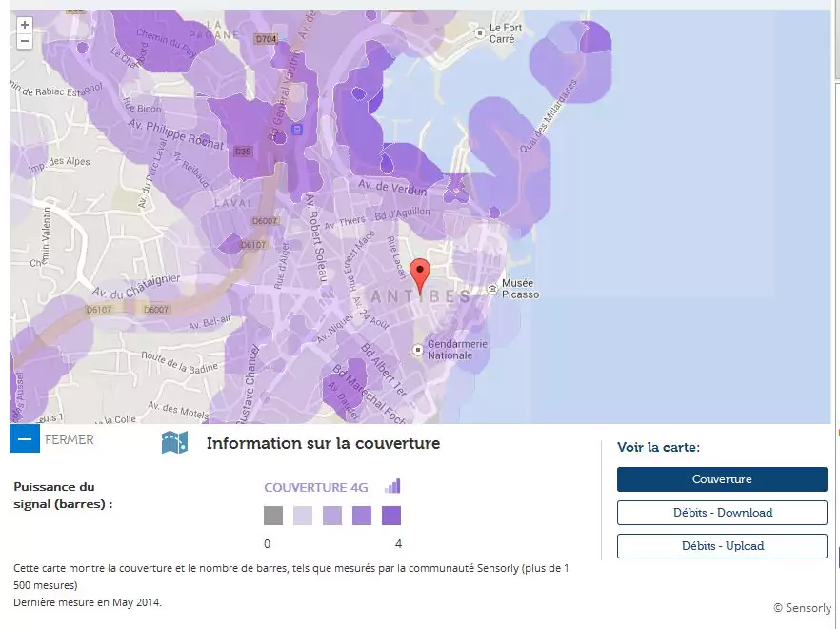
Task: Click the darkest purple four-bars swatch
Action: [391, 516]
